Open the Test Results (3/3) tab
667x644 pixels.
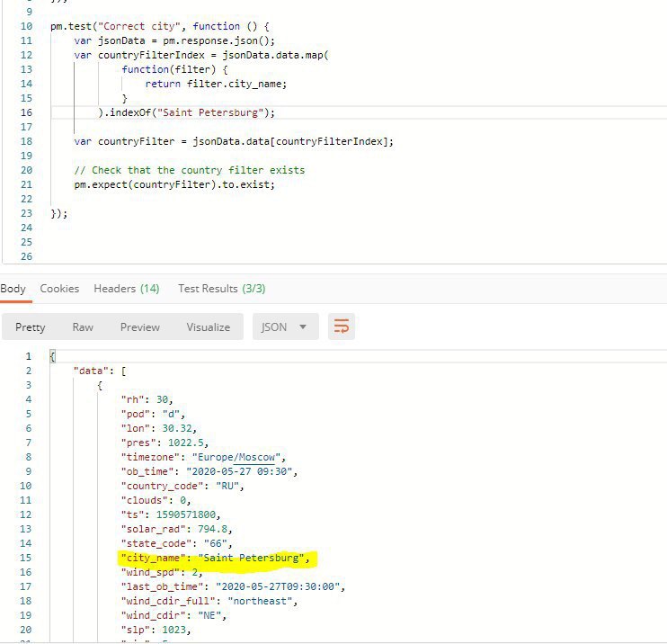(222, 289)
